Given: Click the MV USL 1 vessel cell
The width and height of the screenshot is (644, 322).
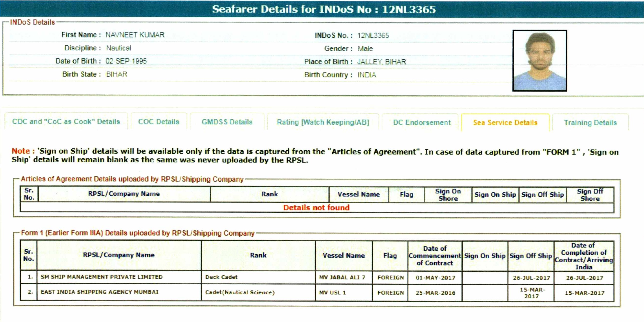Looking at the screenshot, I should point(332,292).
